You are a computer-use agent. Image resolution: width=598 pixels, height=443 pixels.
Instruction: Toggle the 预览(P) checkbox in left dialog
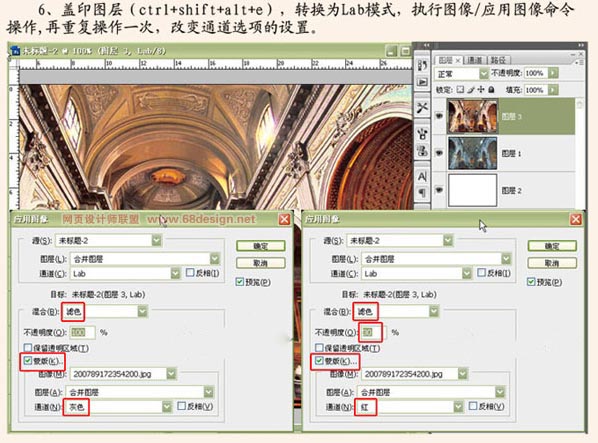click(240, 282)
